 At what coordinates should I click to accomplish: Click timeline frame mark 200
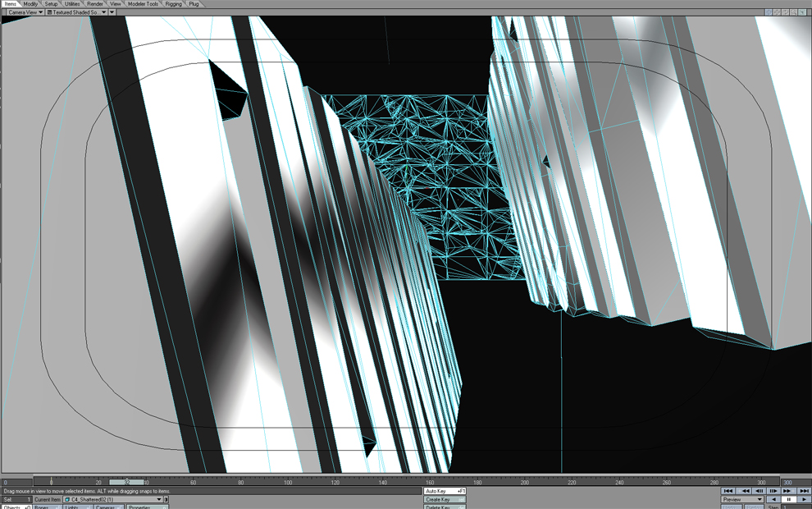click(524, 482)
